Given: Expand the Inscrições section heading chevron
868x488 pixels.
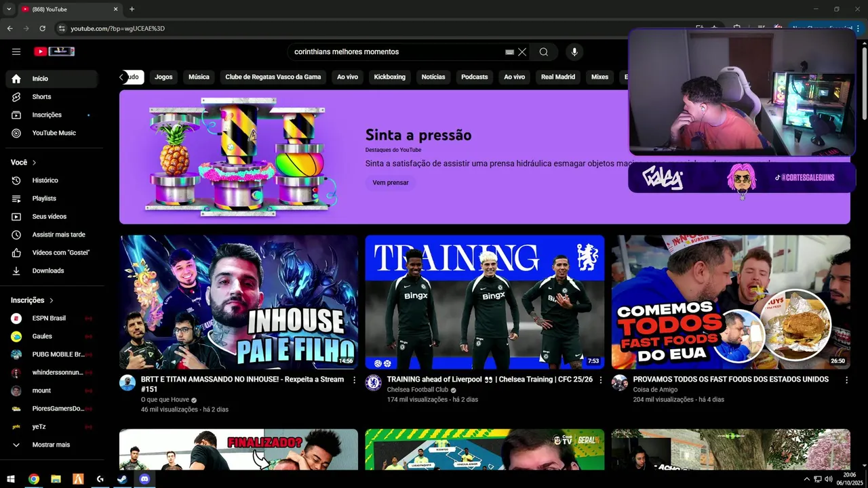Looking at the screenshot, I should [51, 300].
